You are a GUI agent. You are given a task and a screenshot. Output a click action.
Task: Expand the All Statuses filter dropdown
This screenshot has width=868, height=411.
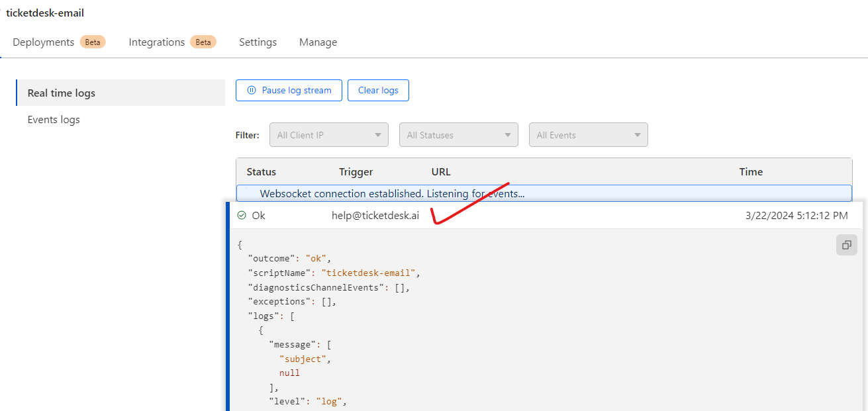459,135
